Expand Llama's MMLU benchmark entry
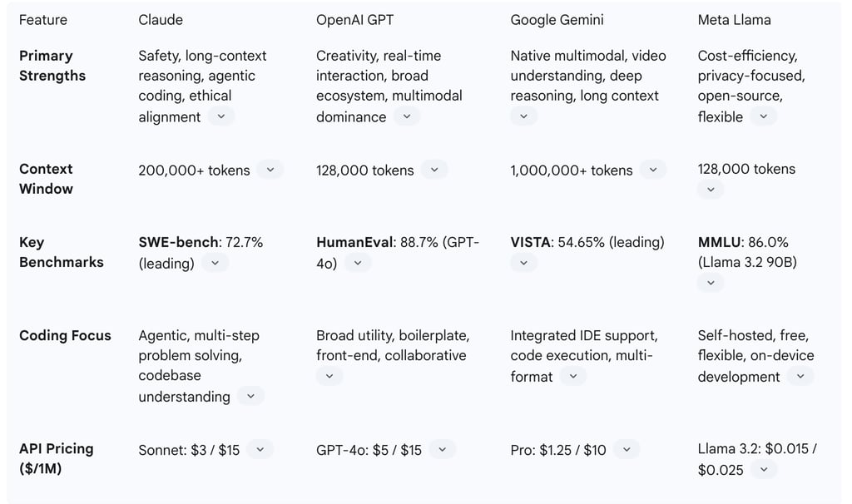The image size is (852, 504). pyautogui.click(x=711, y=283)
